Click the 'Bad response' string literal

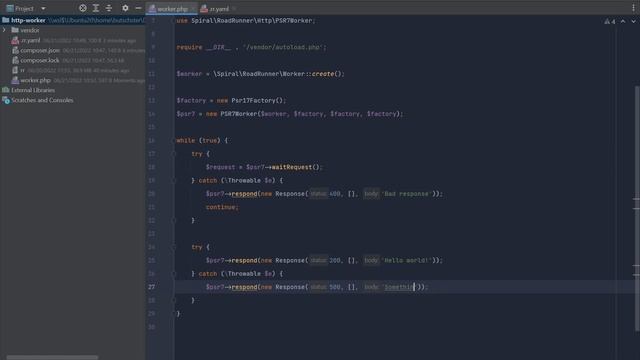tap(407, 194)
